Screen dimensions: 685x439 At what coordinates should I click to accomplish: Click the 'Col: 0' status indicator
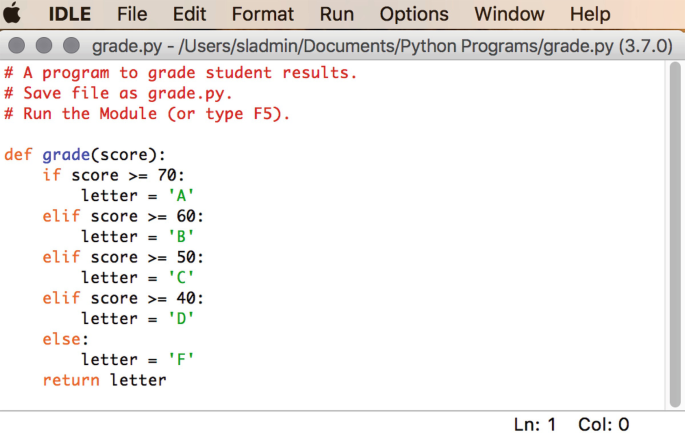coord(604,424)
